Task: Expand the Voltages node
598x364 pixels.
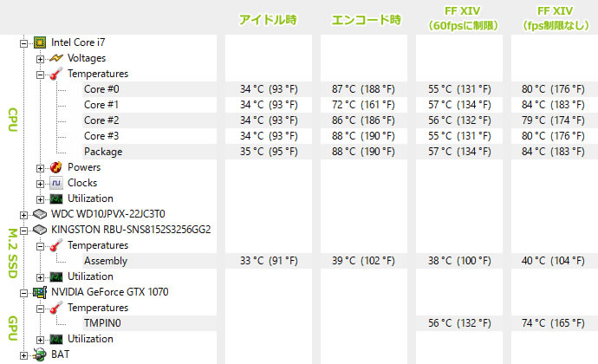Action: (40, 59)
